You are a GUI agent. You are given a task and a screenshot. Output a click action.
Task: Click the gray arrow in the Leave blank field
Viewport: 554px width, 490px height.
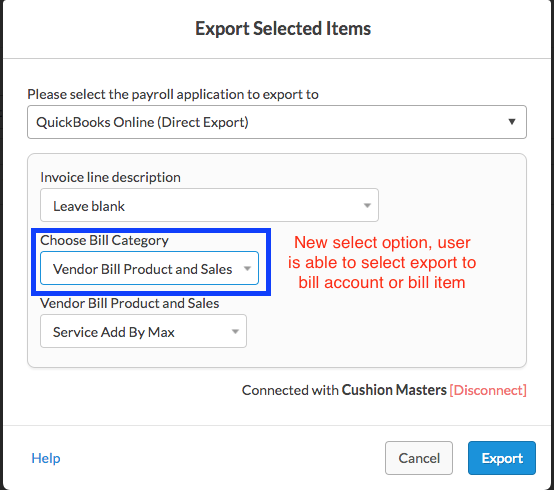(x=367, y=206)
